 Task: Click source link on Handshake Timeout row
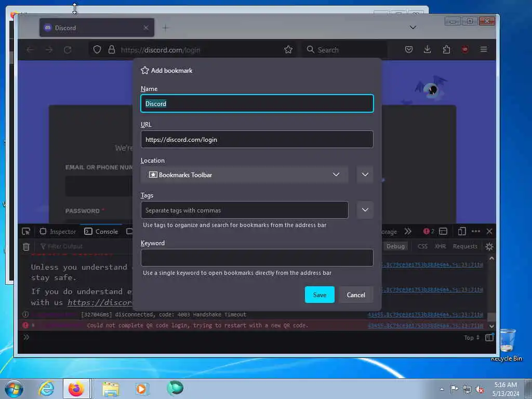pos(425,314)
